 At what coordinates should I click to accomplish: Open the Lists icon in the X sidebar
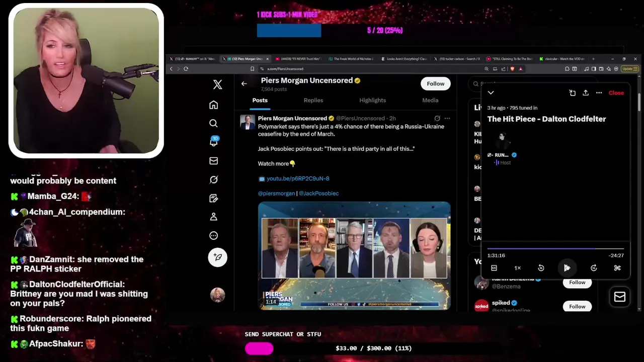tap(213, 198)
